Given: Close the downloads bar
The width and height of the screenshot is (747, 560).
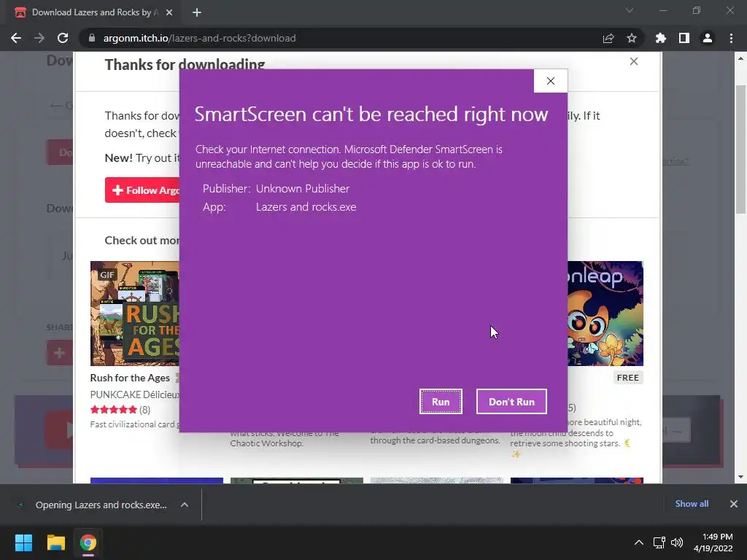Looking at the screenshot, I should 734,504.
